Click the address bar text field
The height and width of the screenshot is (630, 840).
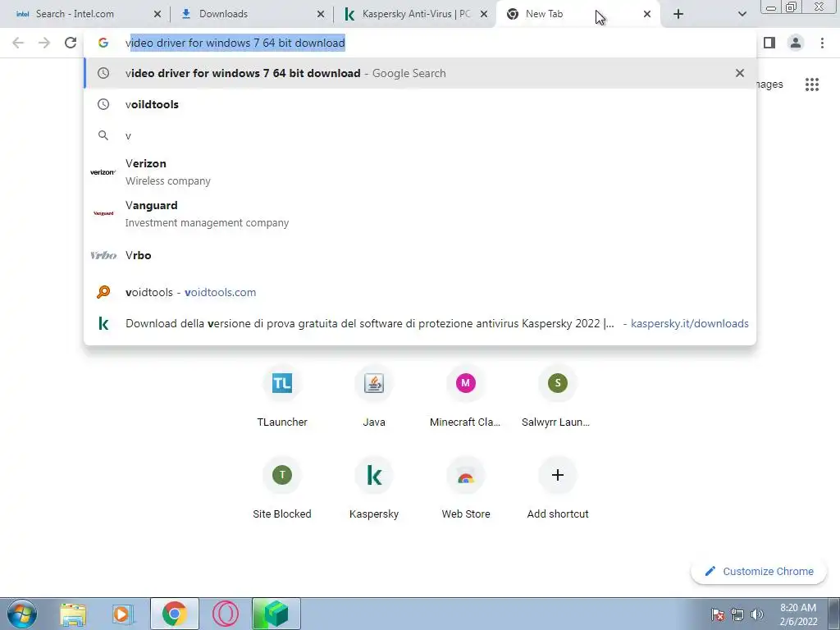tap(420, 43)
